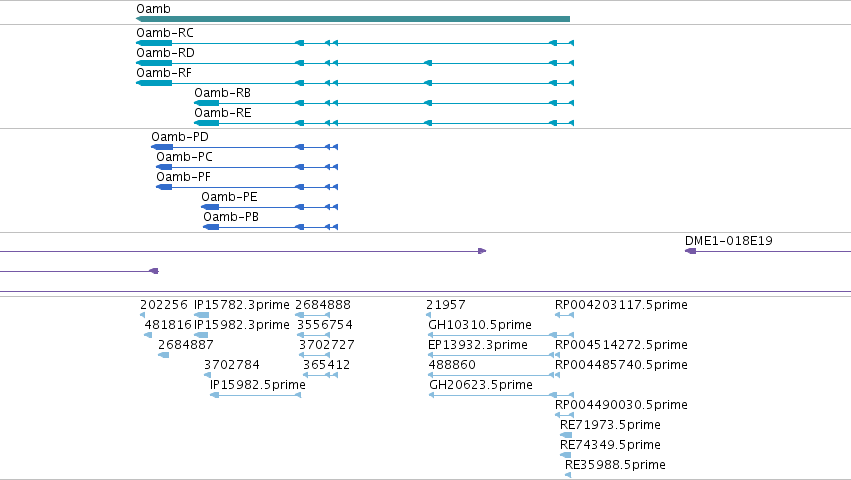Select the IP15782.3prime EST feature block
Image resolution: width=851 pixels, height=480 pixels.
click(x=201, y=315)
